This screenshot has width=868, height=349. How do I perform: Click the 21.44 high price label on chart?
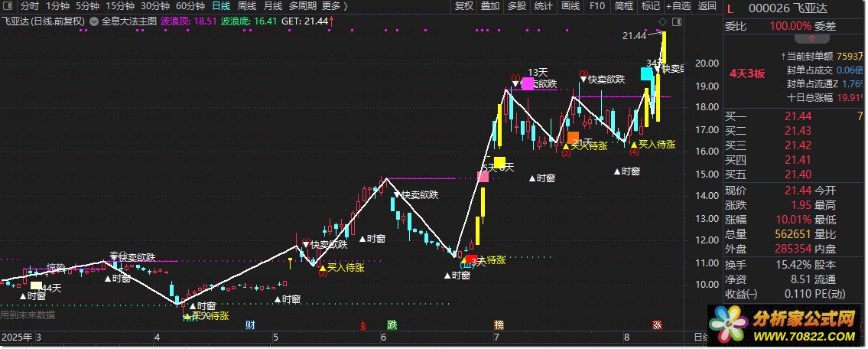pos(634,35)
